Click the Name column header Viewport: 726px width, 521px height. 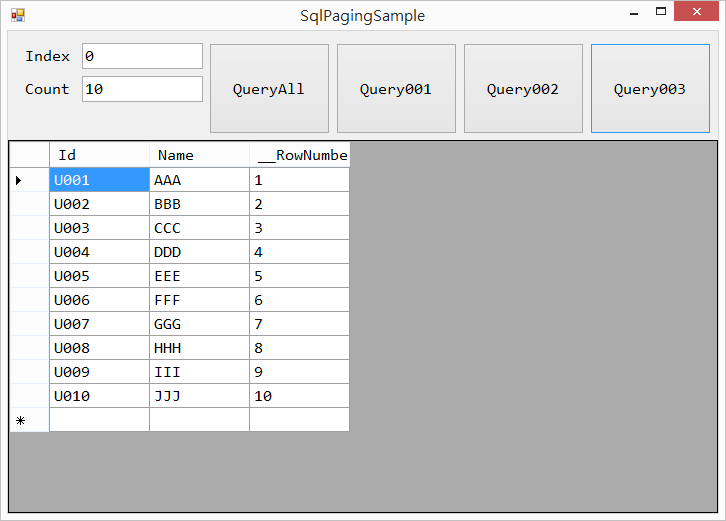[199, 155]
